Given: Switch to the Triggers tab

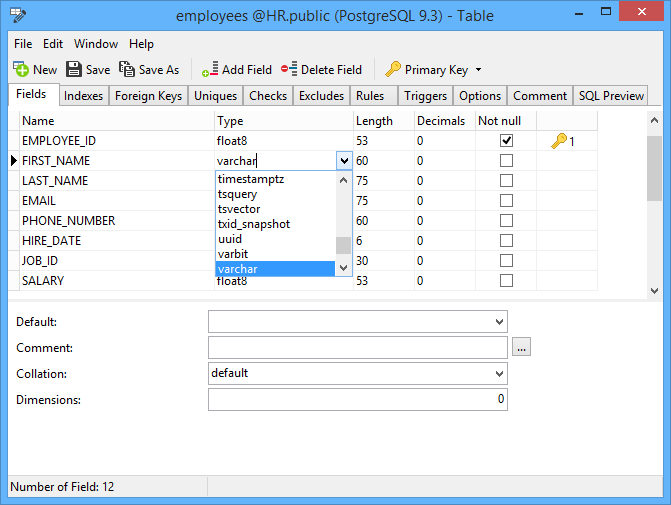Looking at the screenshot, I should 425,96.
